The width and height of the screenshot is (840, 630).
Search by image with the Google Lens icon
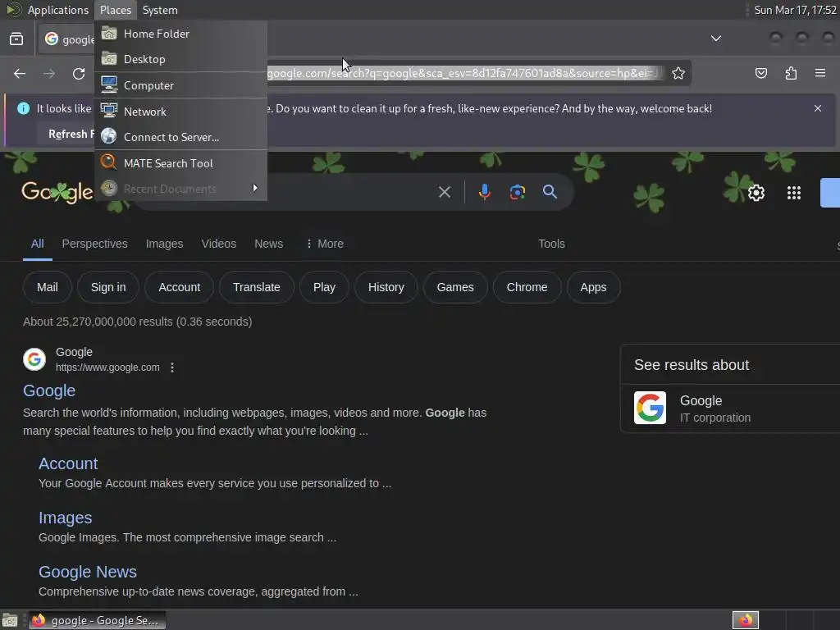tap(517, 192)
